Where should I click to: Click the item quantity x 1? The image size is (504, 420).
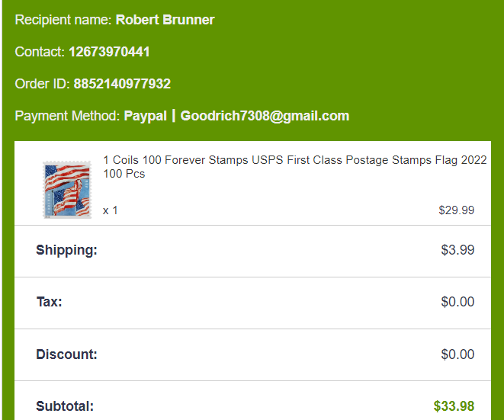111,210
